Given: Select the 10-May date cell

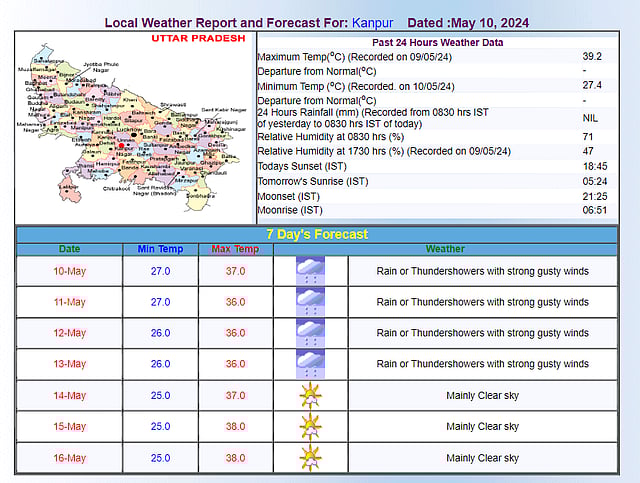Looking at the screenshot, I should click(69, 271).
